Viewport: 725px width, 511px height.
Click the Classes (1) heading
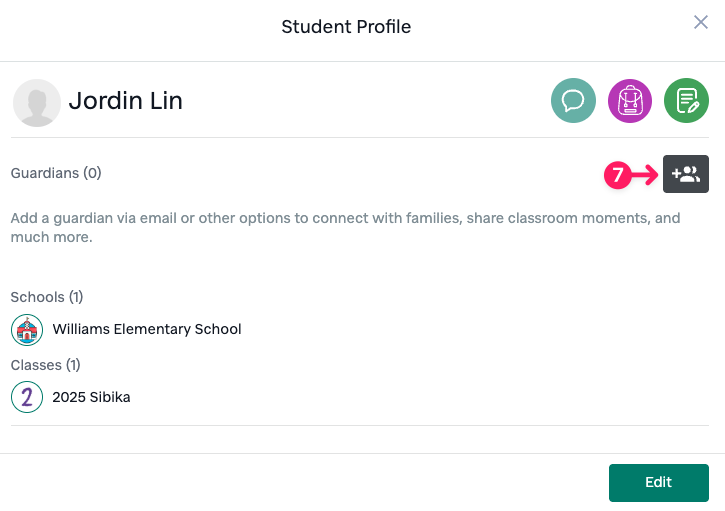tap(46, 365)
